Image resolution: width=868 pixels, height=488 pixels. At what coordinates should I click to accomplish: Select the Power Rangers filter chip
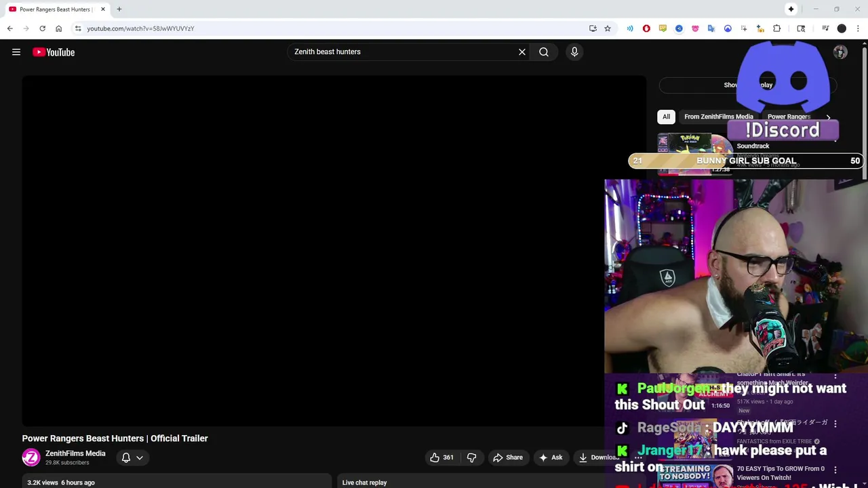click(x=788, y=117)
